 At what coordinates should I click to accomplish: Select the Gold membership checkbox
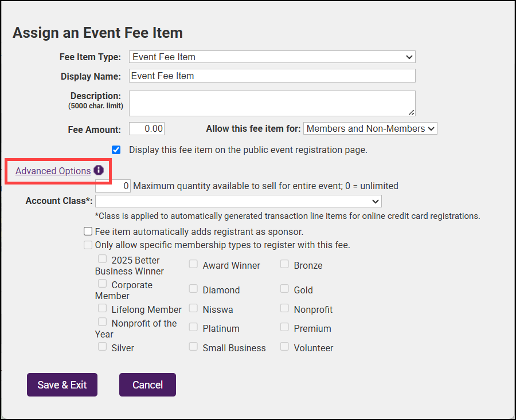pyautogui.click(x=285, y=289)
